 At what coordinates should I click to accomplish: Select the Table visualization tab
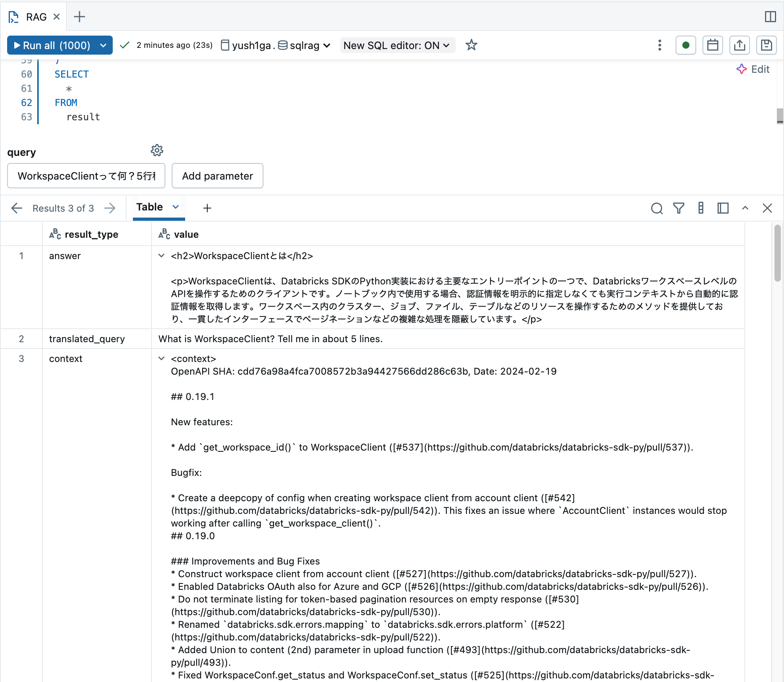coord(150,207)
